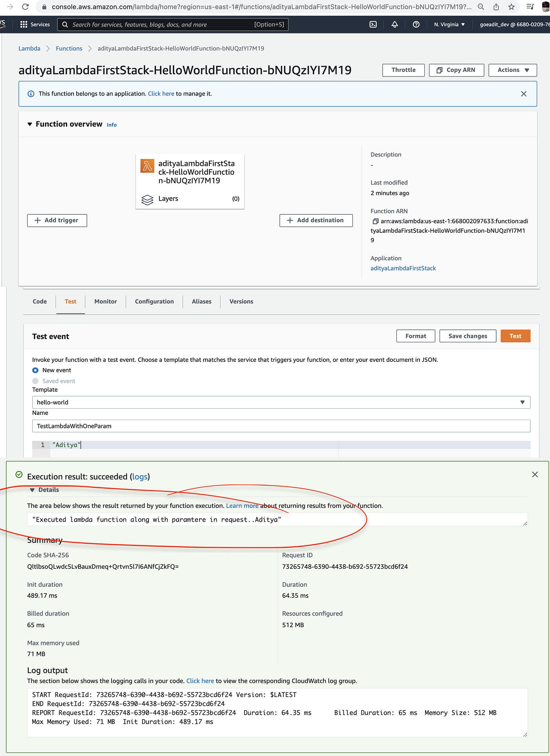Click the Layers row in function card
Image resolution: width=550 pixels, height=756 pixels.
tap(190, 199)
